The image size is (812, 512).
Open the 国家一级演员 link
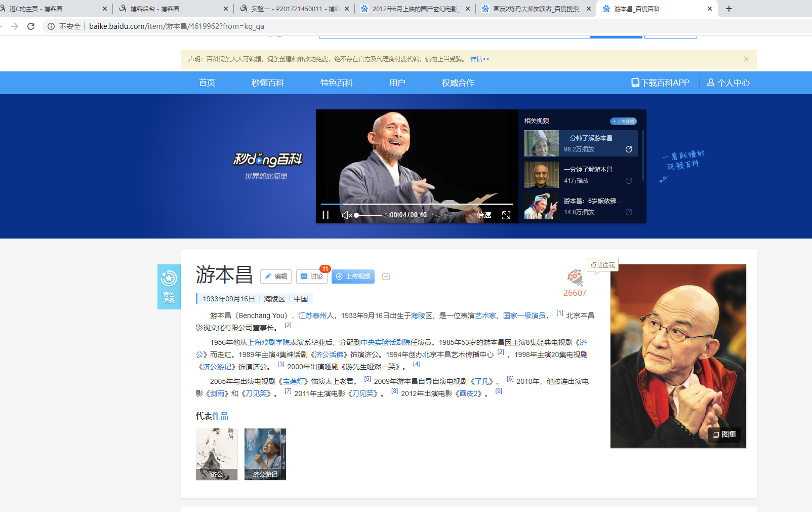click(x=524, y=316)
